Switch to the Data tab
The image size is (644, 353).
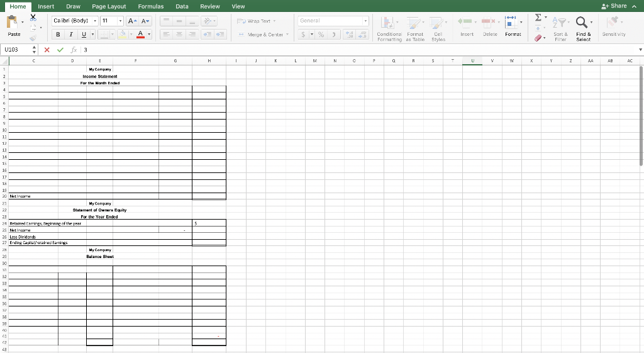tap(182, 6)
